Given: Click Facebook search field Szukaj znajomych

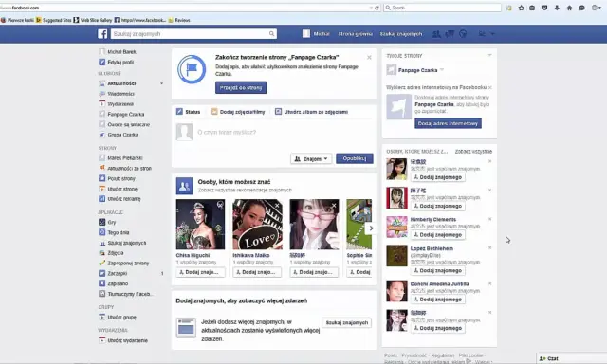Looking at the screenshot, I should 190,34.
